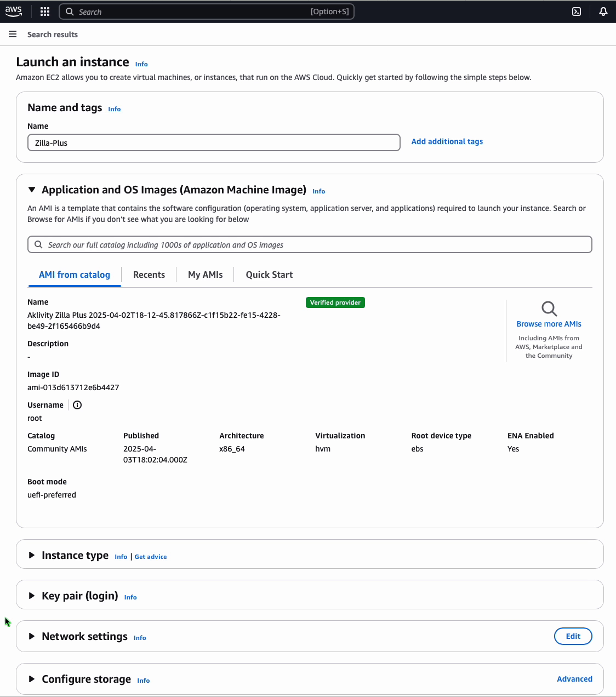Click the Add additional tags link
616x697 pixels.
pyautogui.click(x=447, y=141)
